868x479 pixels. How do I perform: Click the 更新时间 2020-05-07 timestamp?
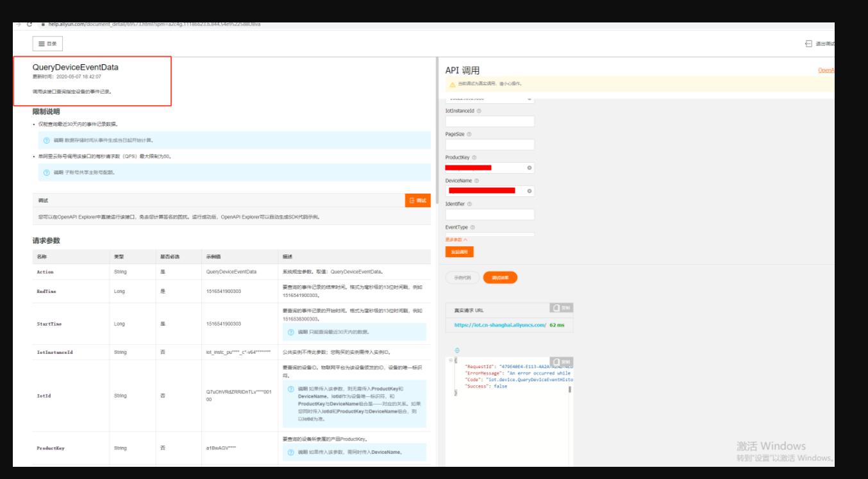coord(67,76)
